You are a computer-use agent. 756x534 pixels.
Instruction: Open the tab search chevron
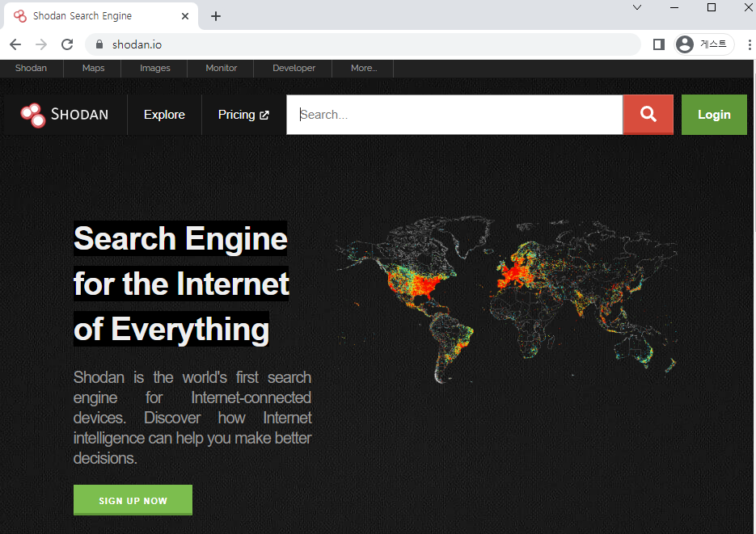tap(637, 7)
